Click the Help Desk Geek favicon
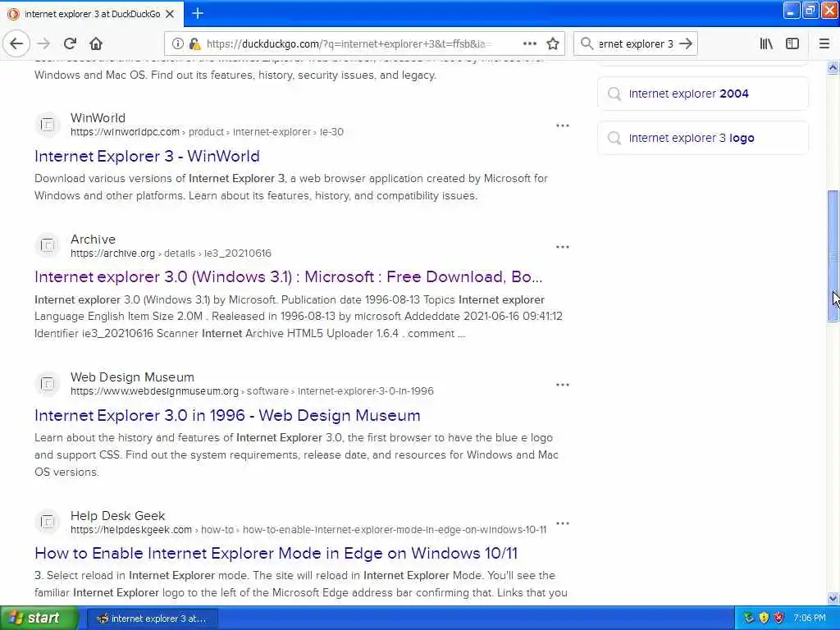The image size is (840, 630). [x=47, y=523]
